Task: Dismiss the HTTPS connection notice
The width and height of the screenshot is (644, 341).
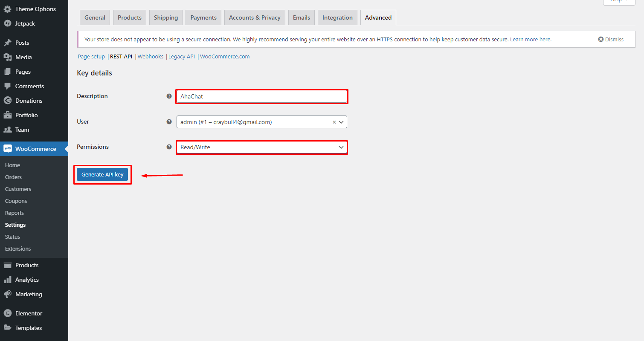Action: pos(611,39)
